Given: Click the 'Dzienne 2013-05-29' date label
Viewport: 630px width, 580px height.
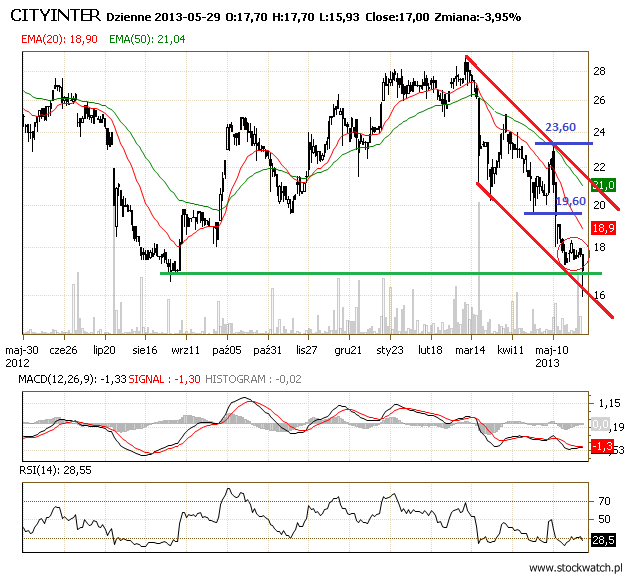Looking at the screenshot, I should pos(163,17).
